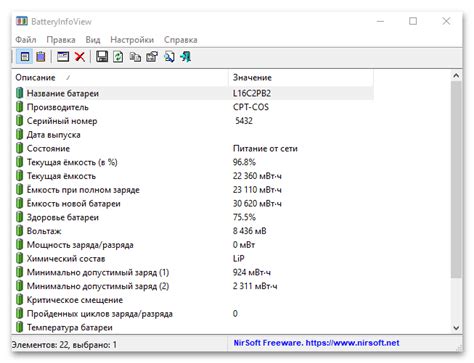Click battery icon beside Дата выпуска
Image resolution: width=474 pixels, height=363 pixels.
(20, 134)
